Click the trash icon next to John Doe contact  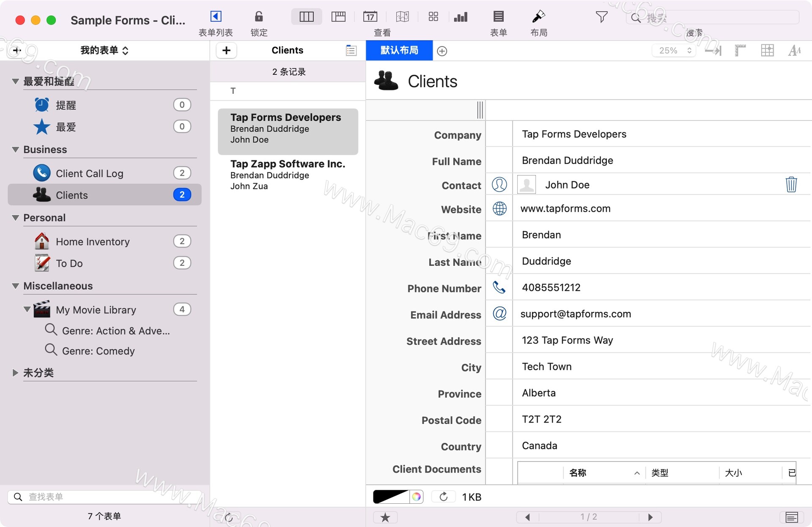(792, 184)
